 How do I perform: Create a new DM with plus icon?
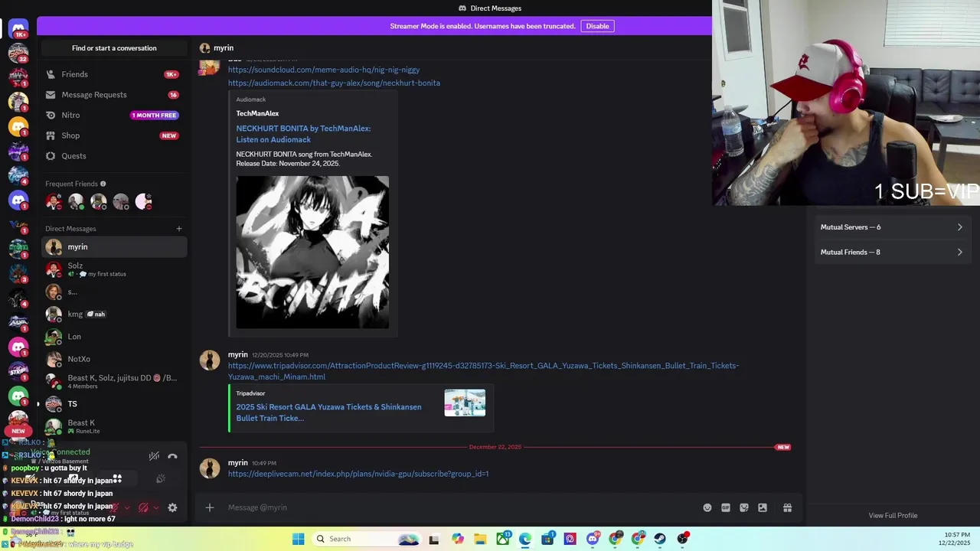pyautogui.click(x=179, y=229)
